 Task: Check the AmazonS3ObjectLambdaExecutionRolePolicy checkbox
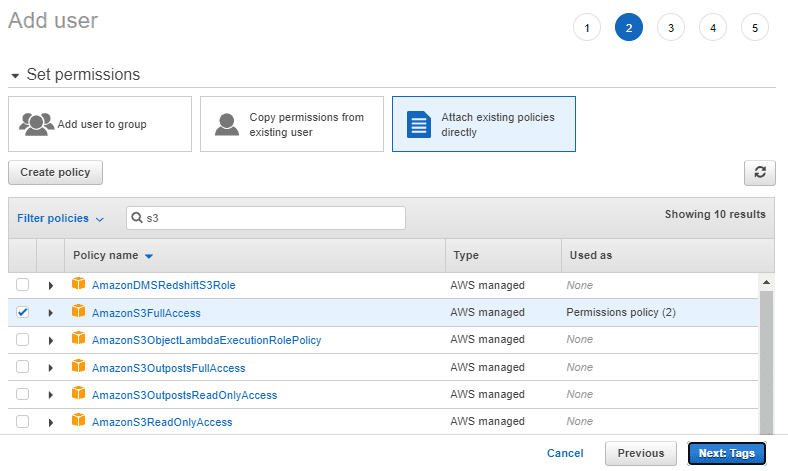coord(23,339)
